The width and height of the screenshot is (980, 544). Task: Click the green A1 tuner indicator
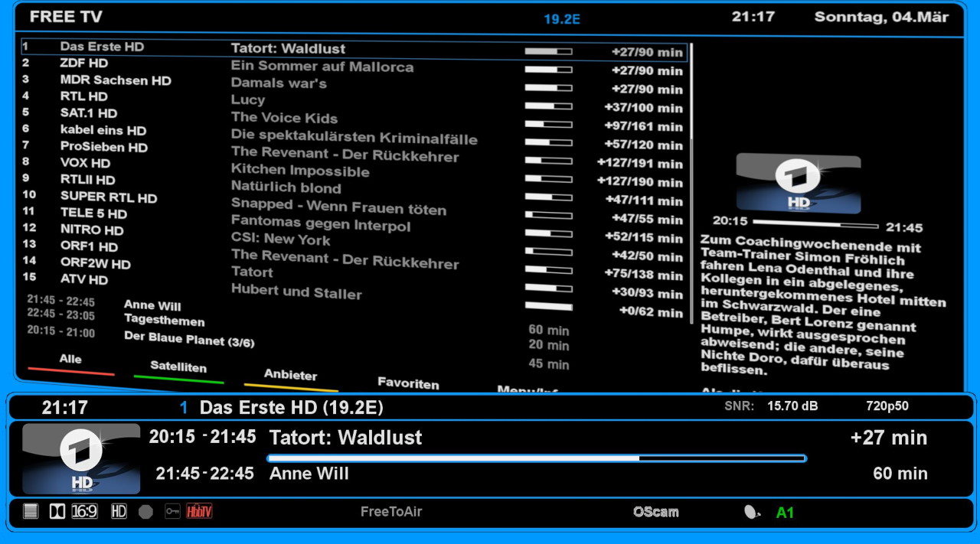click(785, 513)
